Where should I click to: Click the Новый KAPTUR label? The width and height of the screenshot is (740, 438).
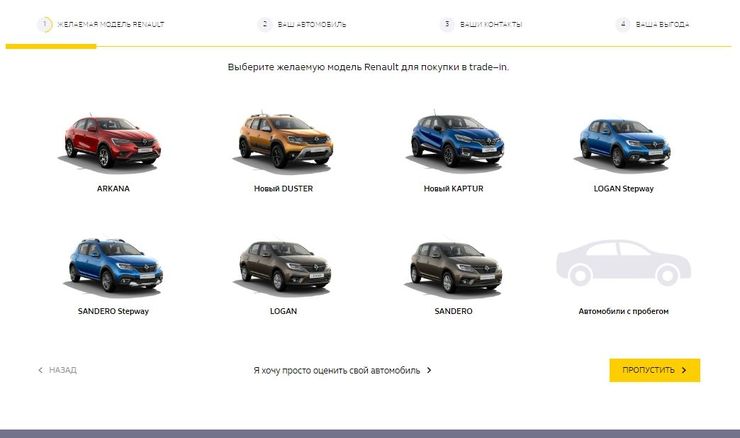[454, 188]
